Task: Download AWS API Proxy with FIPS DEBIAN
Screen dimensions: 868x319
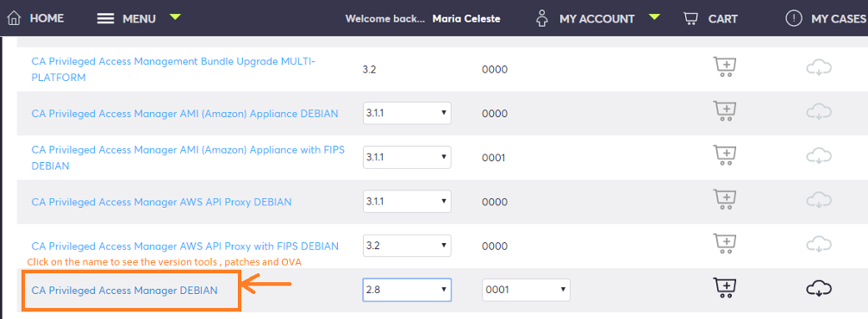Action: click(819, 244)
